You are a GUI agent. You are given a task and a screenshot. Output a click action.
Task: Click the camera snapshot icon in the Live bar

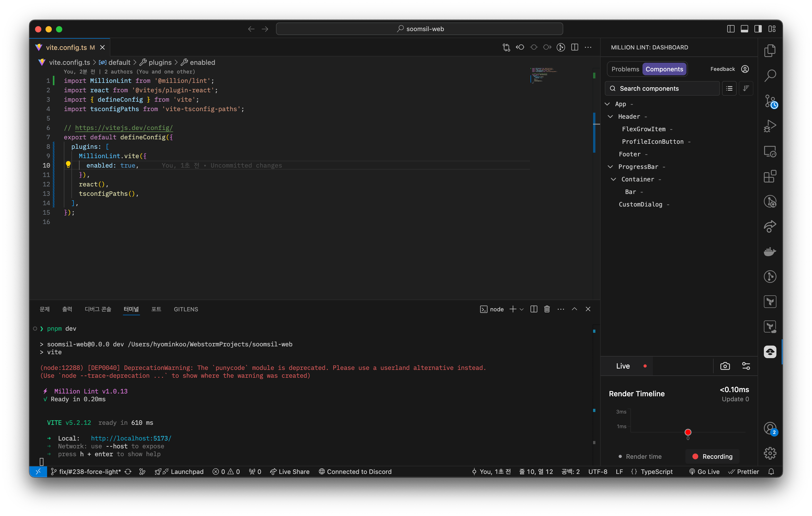point(725,366)
